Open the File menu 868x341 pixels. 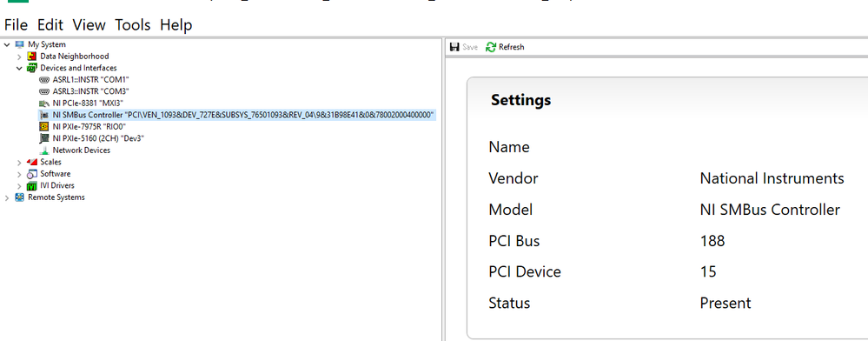pos(16,25)
